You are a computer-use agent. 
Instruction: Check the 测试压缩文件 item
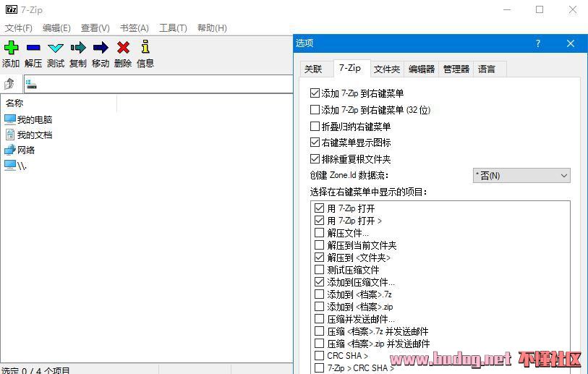click(x=319, y=270)
